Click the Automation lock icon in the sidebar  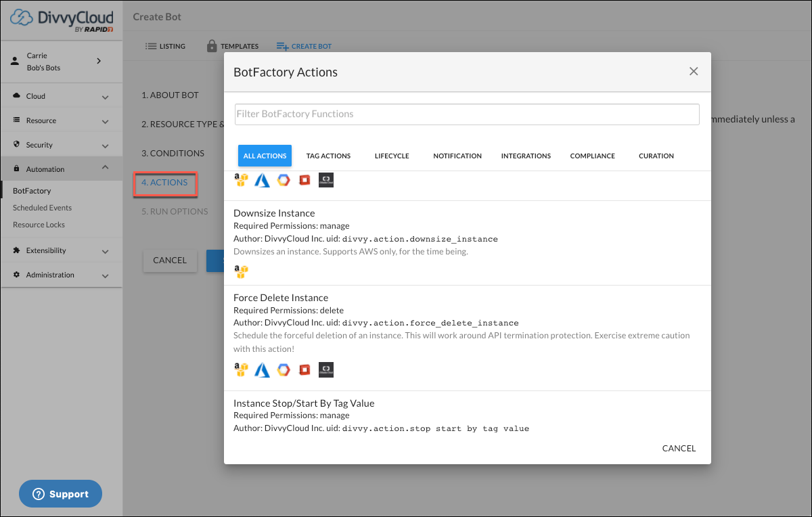point(17,169)
